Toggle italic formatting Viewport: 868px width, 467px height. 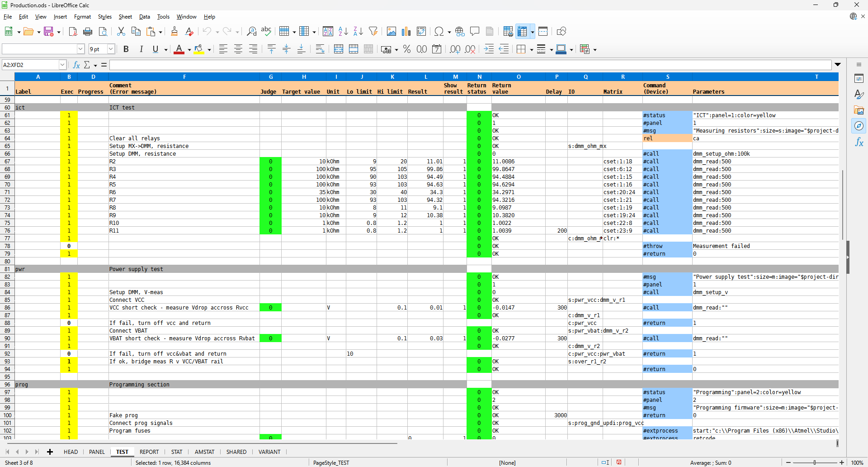click(x=141, y=49)
